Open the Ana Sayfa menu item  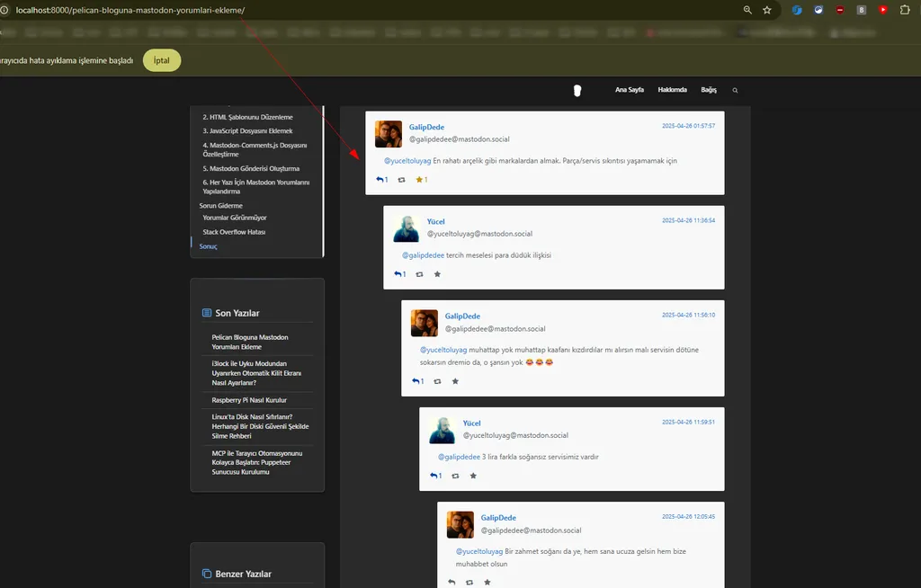coord(630,90)
